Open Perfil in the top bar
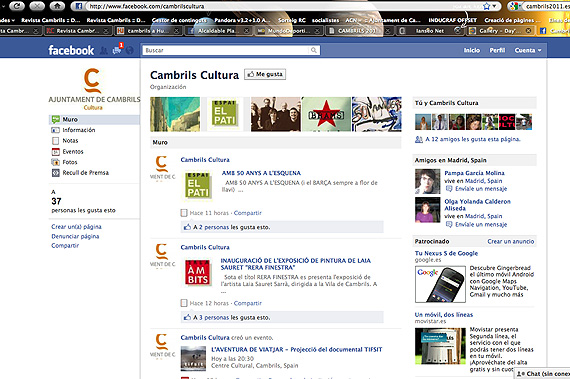 click(497, 50)
